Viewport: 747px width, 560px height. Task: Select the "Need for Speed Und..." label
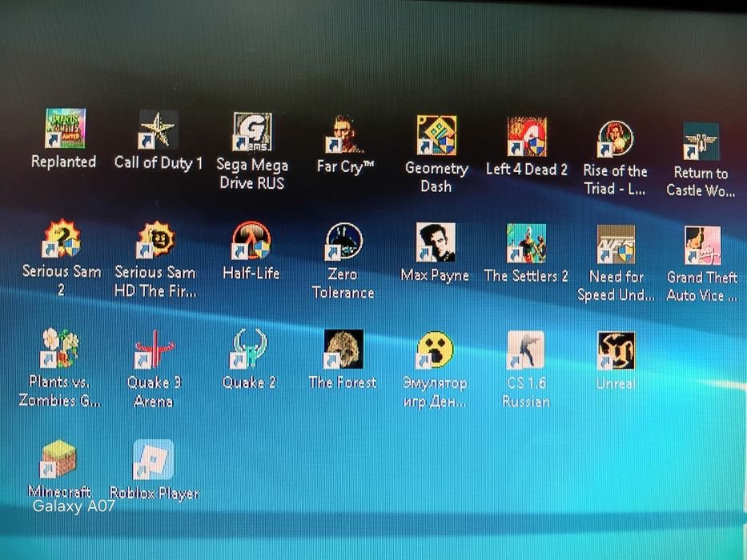click(616, 286)
